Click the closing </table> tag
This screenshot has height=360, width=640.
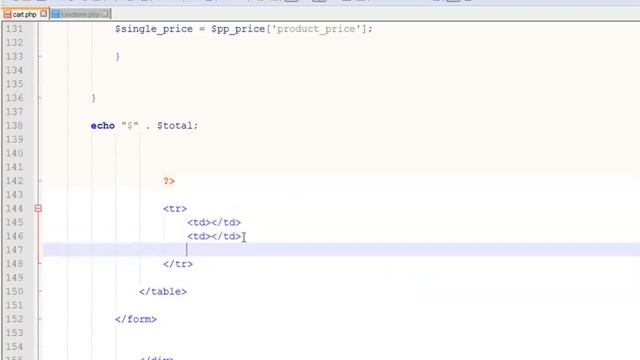coord(163,291)
